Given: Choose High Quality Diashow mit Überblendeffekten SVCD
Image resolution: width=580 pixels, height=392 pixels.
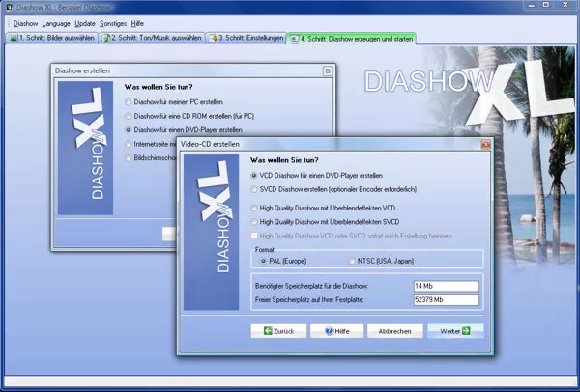Looking at the screenshot, I should pos(254,221).
